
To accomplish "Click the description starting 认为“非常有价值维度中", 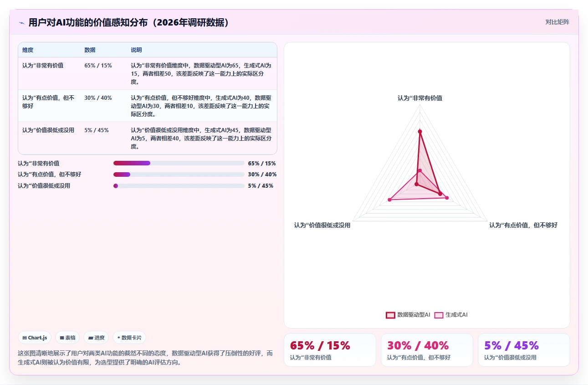I will (201, 74).
